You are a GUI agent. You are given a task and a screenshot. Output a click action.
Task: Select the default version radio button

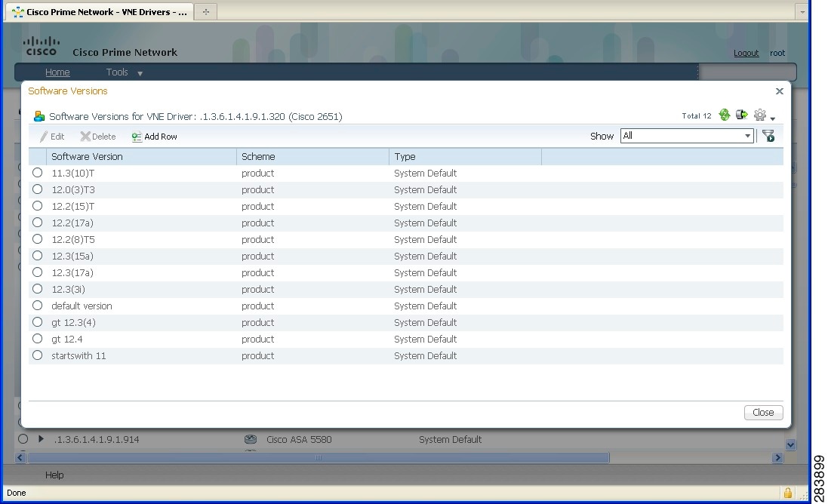coord(38,306)
